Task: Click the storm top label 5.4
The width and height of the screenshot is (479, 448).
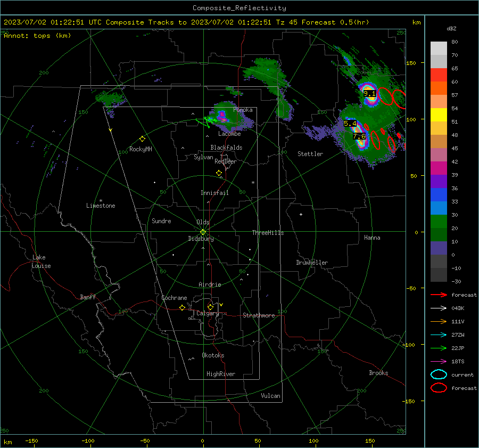Action: tap(350, 124)
